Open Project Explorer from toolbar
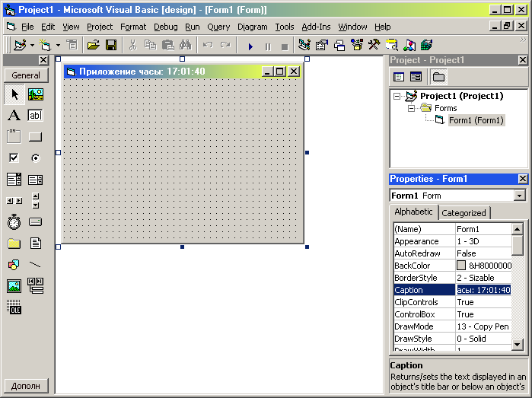This screenshot has height=398, width=532. [304, 45]
